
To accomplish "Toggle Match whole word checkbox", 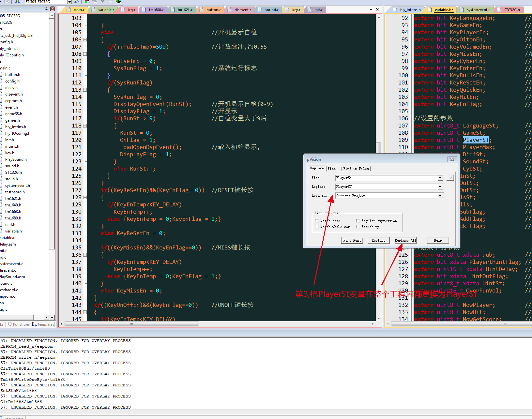I will tap(317, 227).
